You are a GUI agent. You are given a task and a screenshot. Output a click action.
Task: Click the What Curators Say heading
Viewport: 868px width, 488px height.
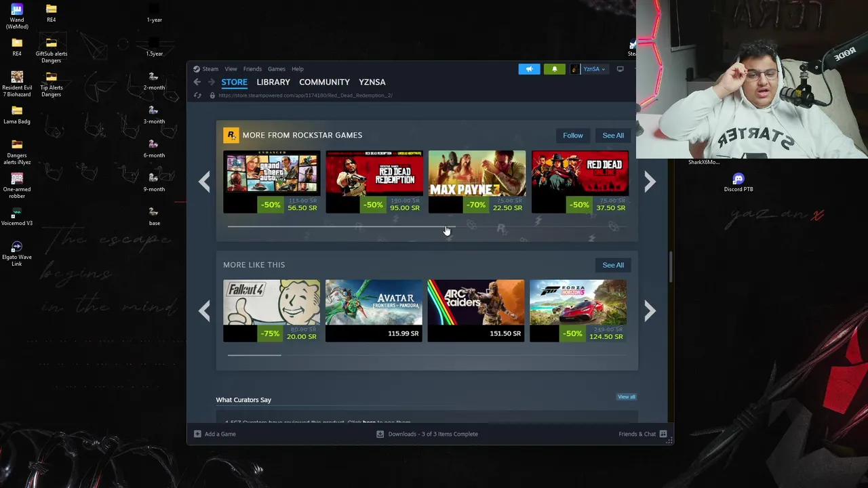tap(243, 400)
